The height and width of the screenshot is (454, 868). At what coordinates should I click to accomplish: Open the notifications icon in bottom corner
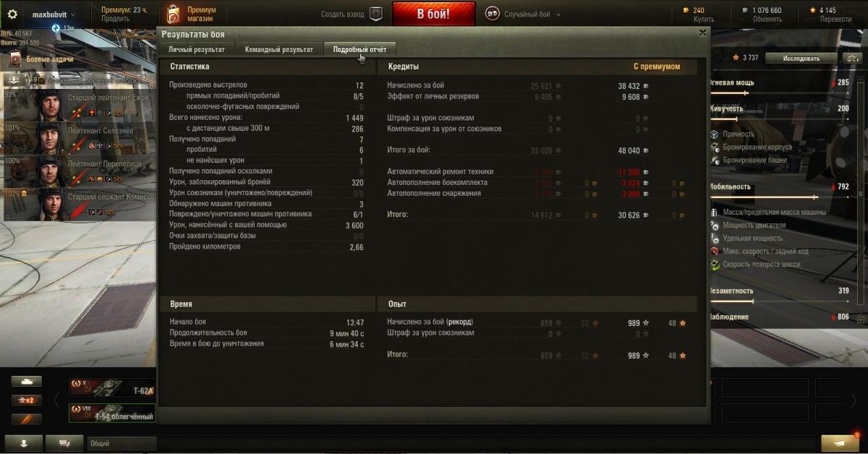[839, 442]
